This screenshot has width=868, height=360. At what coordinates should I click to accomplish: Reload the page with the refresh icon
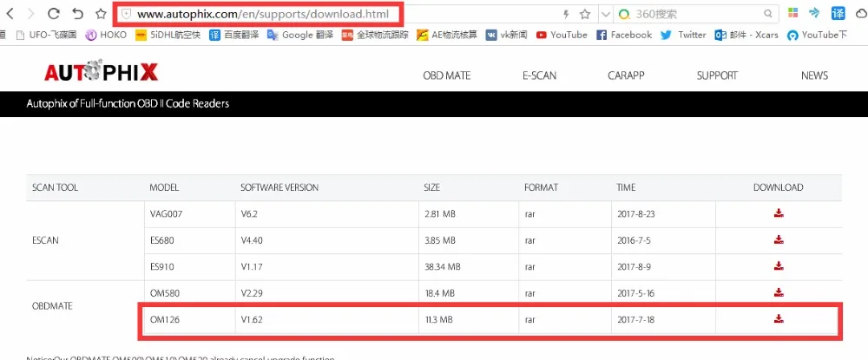point(54,14)
